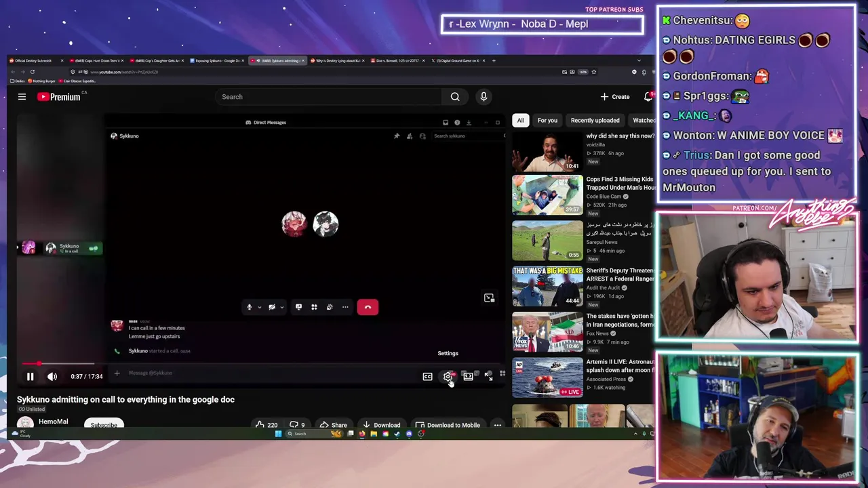868x488 pixels.
Task: Share your screen in Discord call
Action: point(298,307)
